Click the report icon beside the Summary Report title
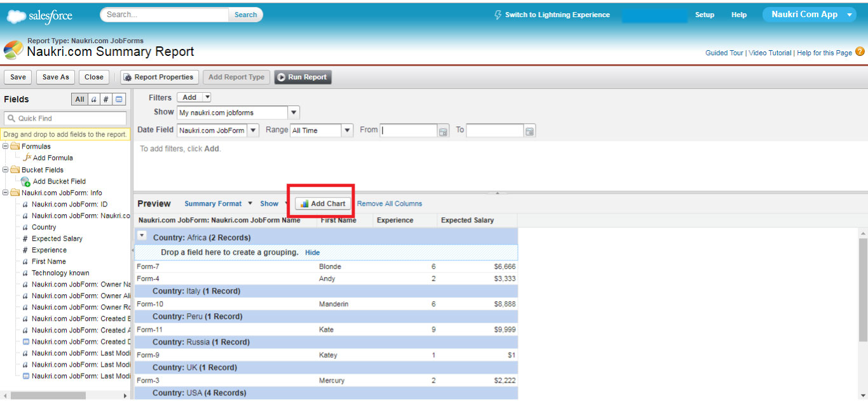 [13, 50]
